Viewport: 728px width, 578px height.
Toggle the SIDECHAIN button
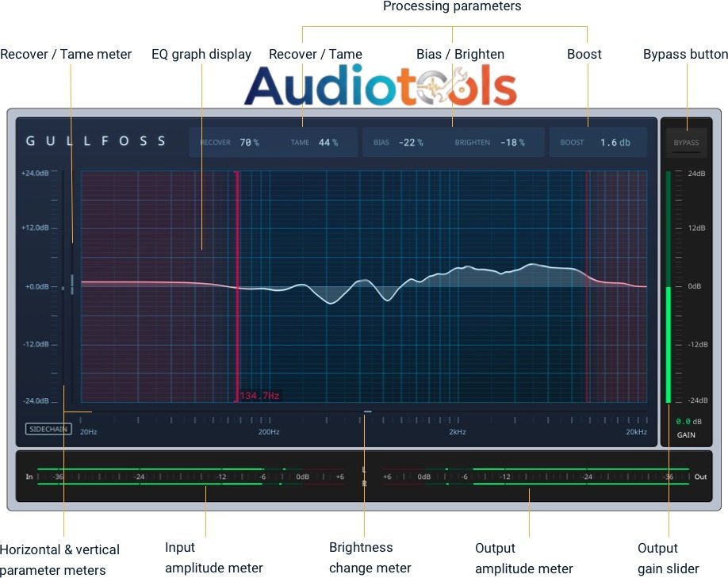pos(48,429)
